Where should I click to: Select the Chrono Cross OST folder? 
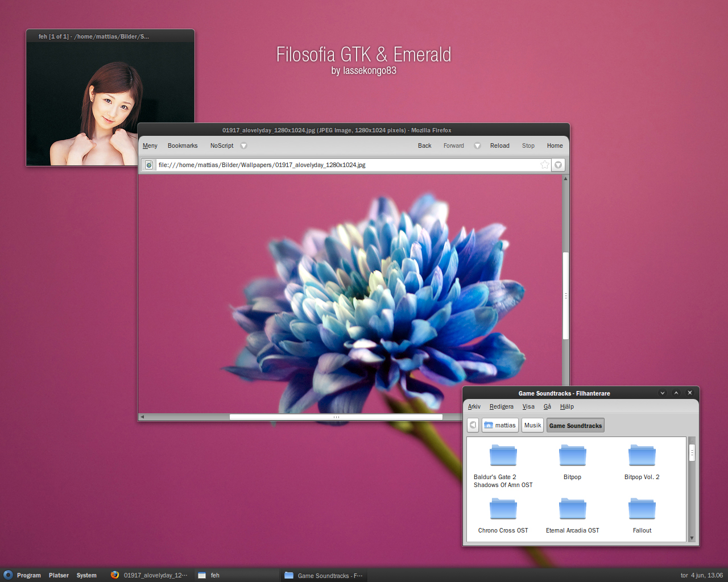pyautogui.click(x=503, y=516)
